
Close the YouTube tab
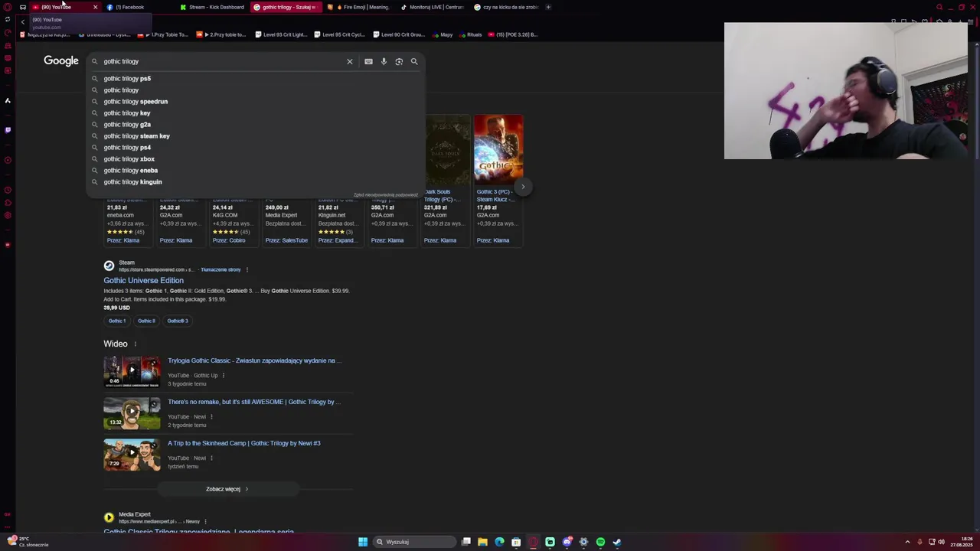coord(95,7)
